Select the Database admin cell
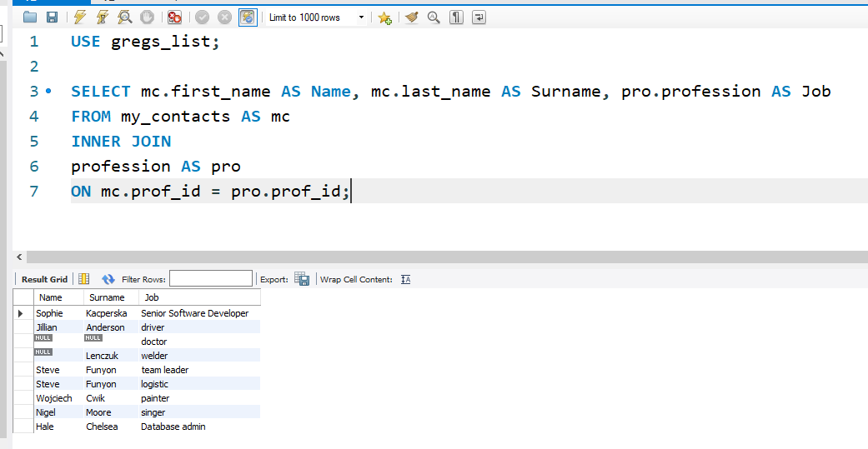Screen dimensions: 868x449 tap(199, 427)
